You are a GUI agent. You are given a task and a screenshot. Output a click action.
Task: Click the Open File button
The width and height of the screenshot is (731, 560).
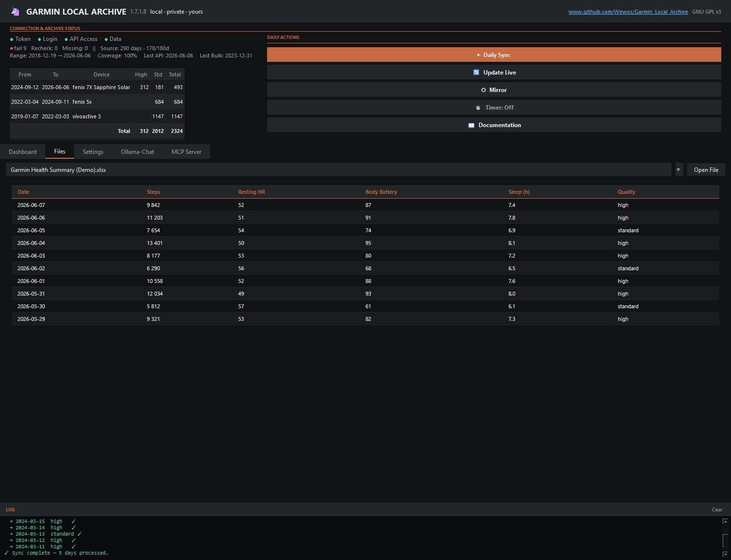(706, 169)
